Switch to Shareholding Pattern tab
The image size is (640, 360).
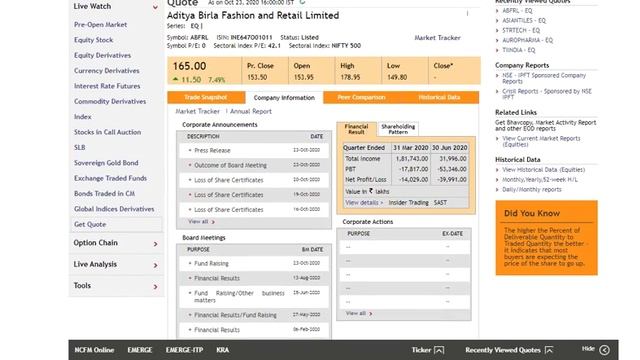point(398,129)
